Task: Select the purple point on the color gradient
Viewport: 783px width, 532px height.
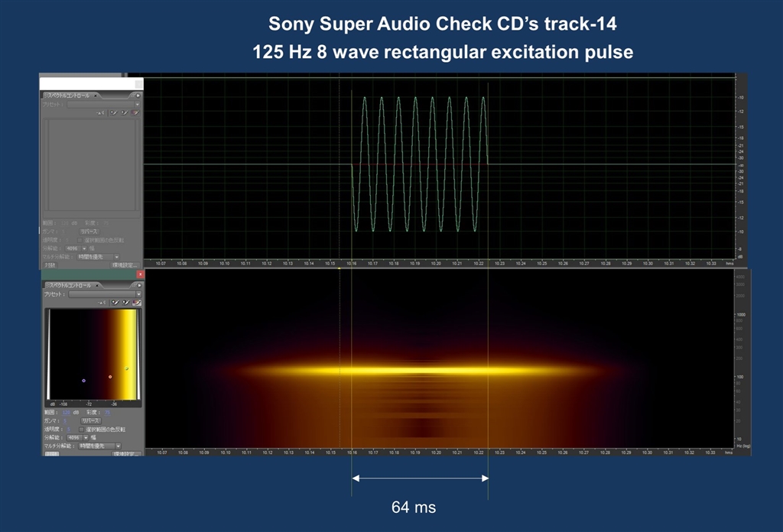Action: click(84, 381)
